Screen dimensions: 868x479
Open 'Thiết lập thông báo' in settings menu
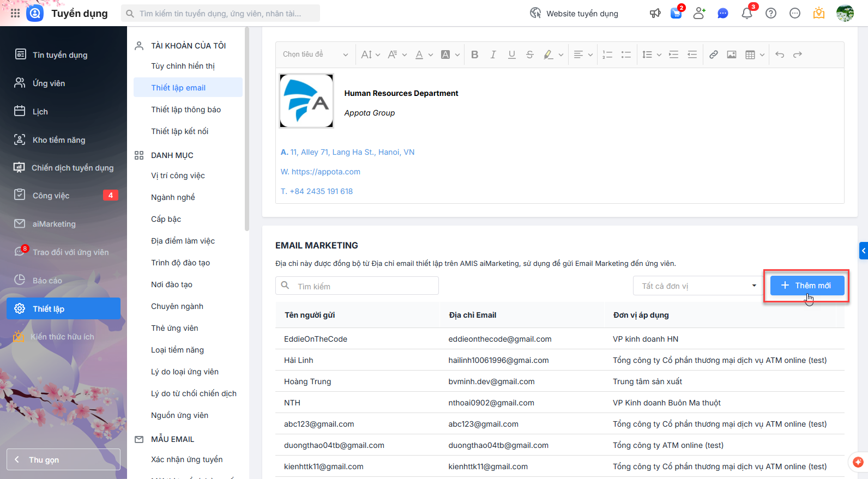(x=186, y=110)
